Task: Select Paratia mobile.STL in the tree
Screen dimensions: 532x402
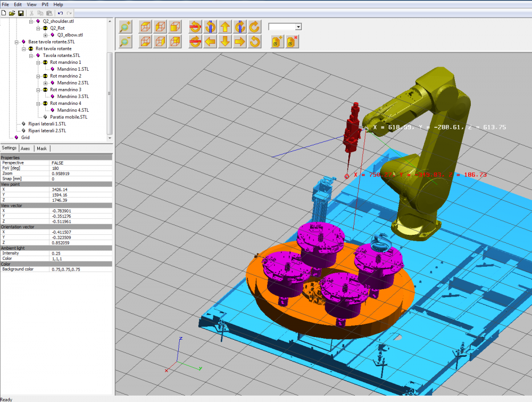Action: tap(69, 117)
